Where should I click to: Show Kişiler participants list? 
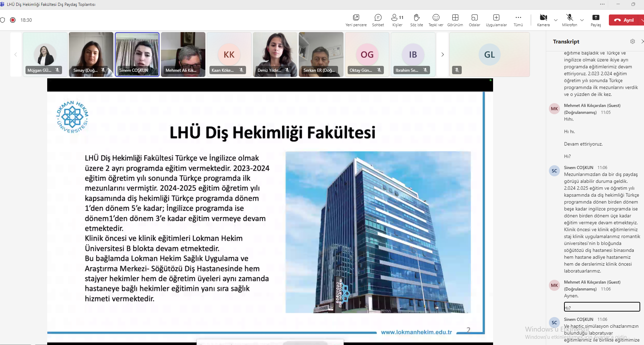coord(397,20)
